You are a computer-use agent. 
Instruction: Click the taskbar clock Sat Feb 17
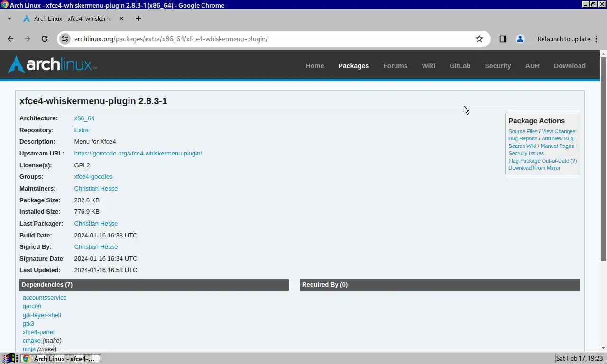pyautogui.click(x=579, y=358)
